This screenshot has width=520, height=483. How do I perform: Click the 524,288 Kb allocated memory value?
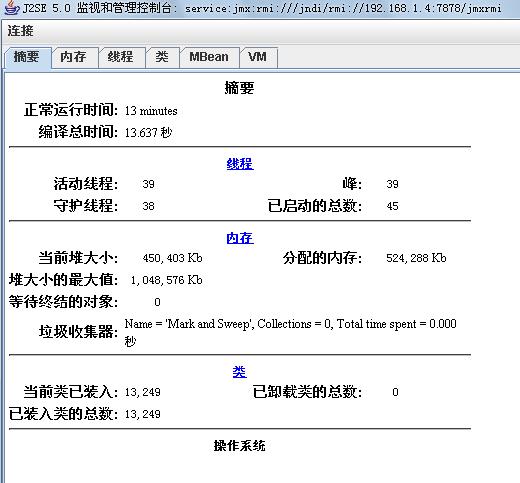click(x=416, y=258)
